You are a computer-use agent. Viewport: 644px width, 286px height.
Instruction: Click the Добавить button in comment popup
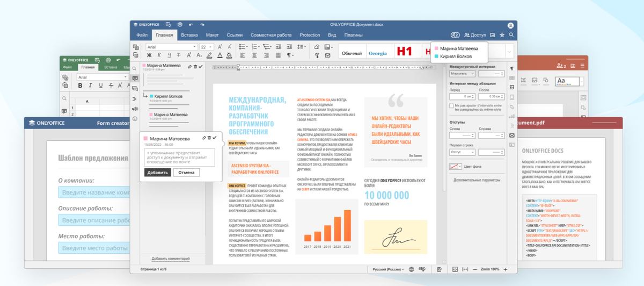point(158,173)
